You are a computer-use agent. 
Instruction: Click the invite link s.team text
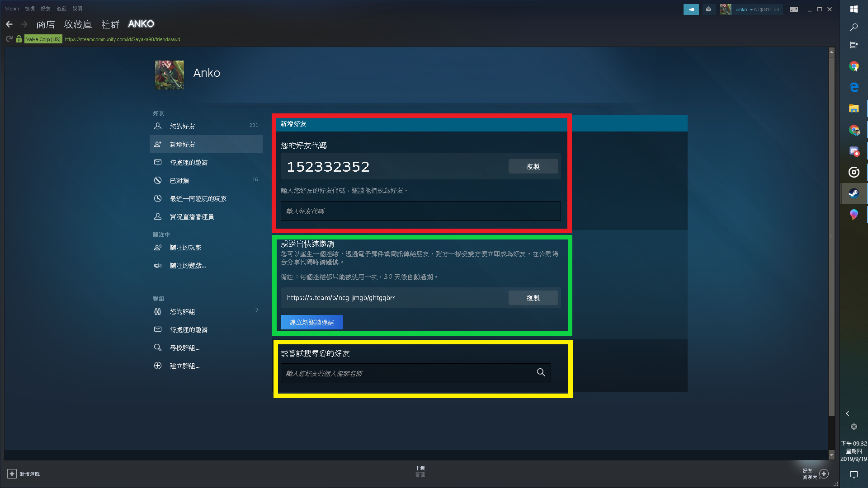[x=340, y=298]
